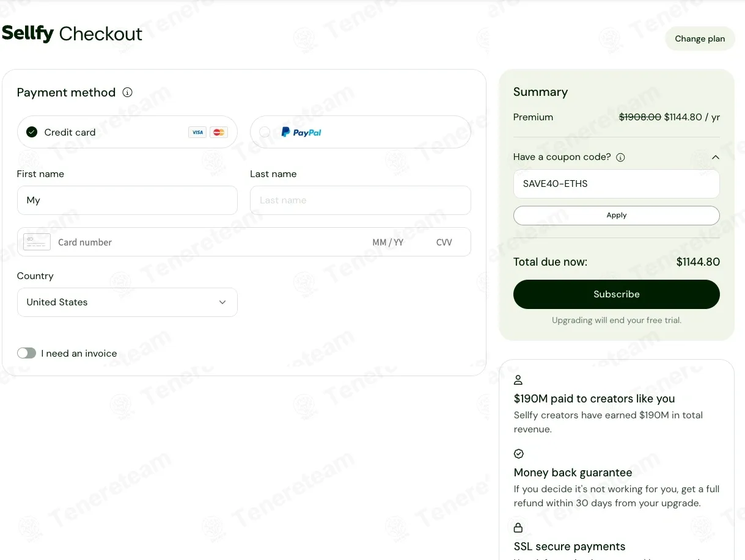
Task: Open the Country dropdown showing United States
Action: [x=127, y=302]
